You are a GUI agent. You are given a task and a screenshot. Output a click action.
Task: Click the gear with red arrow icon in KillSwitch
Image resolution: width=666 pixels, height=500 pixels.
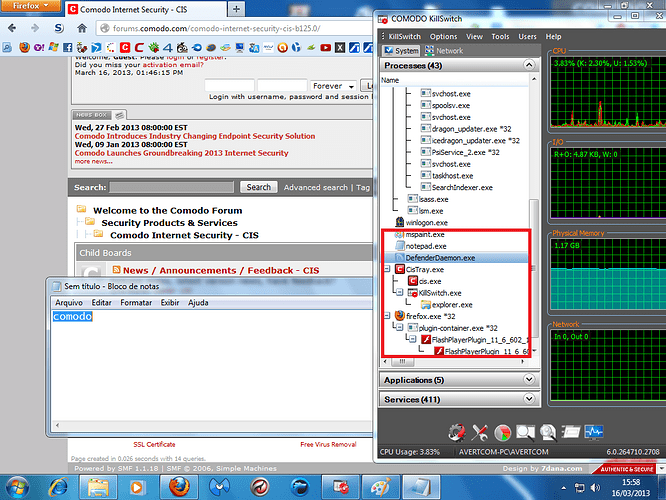click(x=457, y=432)
